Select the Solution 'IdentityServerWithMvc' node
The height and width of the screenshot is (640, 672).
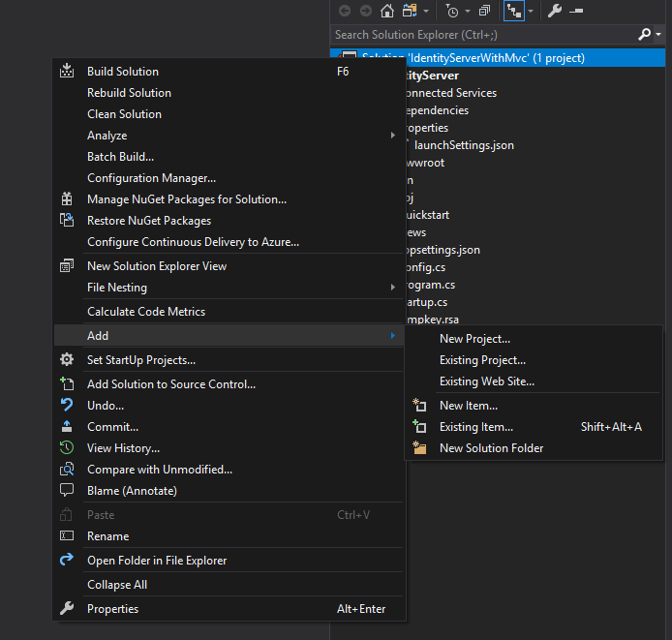[x=497, y=58]
